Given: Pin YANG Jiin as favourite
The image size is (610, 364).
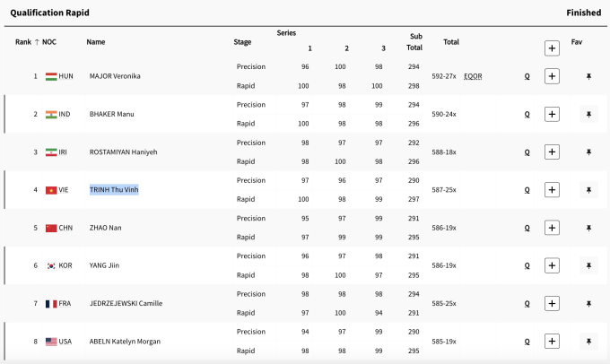Looking at the screenshot, I should 588,265.
